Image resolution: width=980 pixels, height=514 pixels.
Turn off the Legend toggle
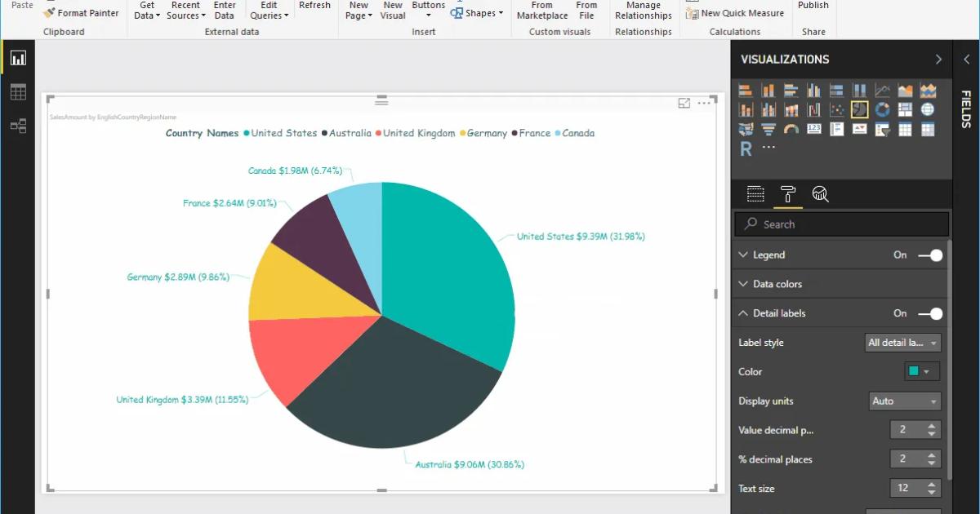click(928, 255)
